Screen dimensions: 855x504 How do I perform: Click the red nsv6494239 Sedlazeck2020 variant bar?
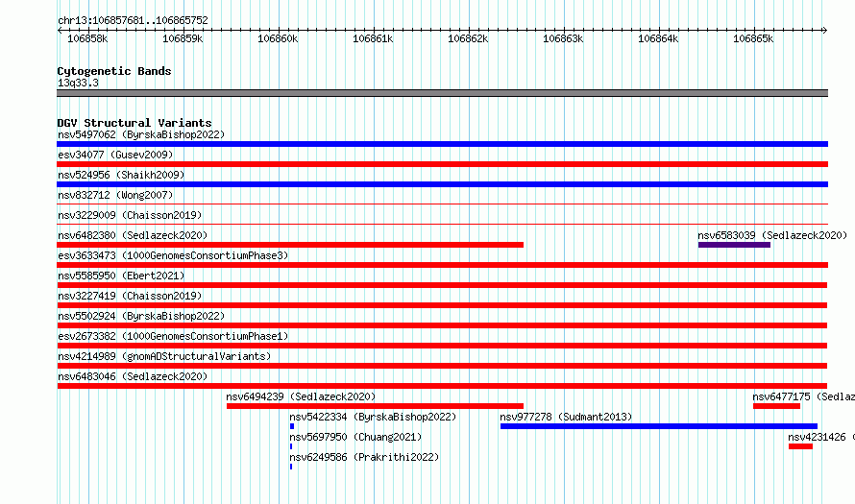pos(376,406)
